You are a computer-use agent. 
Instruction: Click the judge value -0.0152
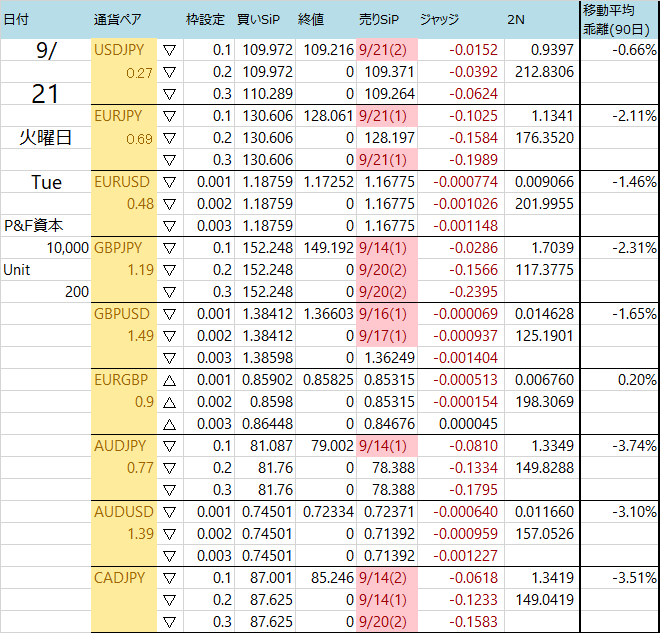pos(474,50)
